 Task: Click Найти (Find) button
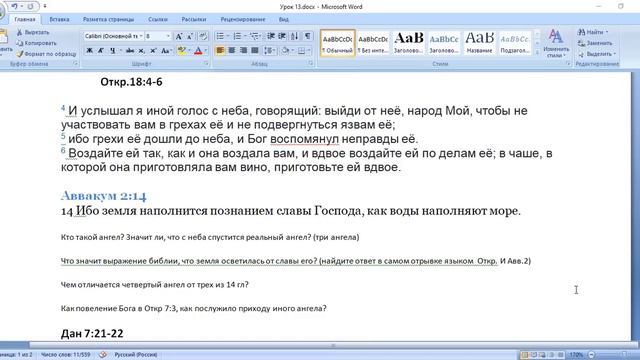593,32
